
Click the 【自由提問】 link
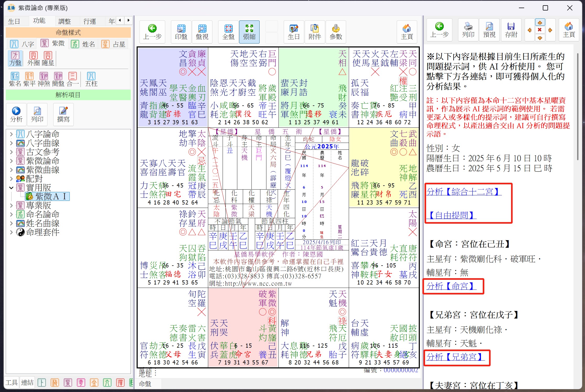click(x=451, y=215)
